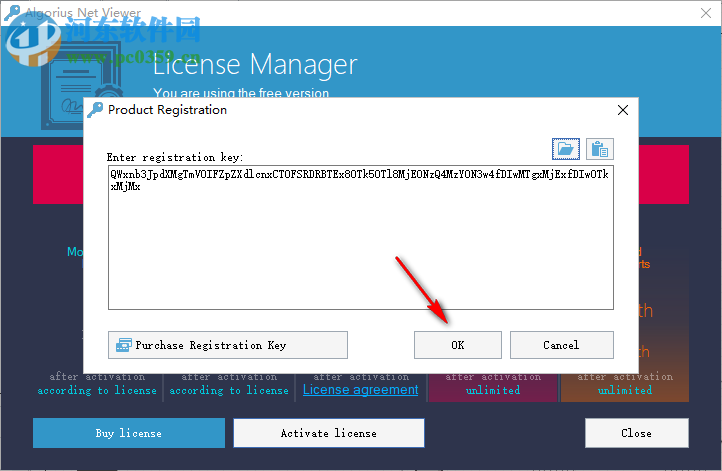This screenshot has width=722, height=471.
Task: Click the 'Product Registration' dialog title
Action: coord(167,110)
